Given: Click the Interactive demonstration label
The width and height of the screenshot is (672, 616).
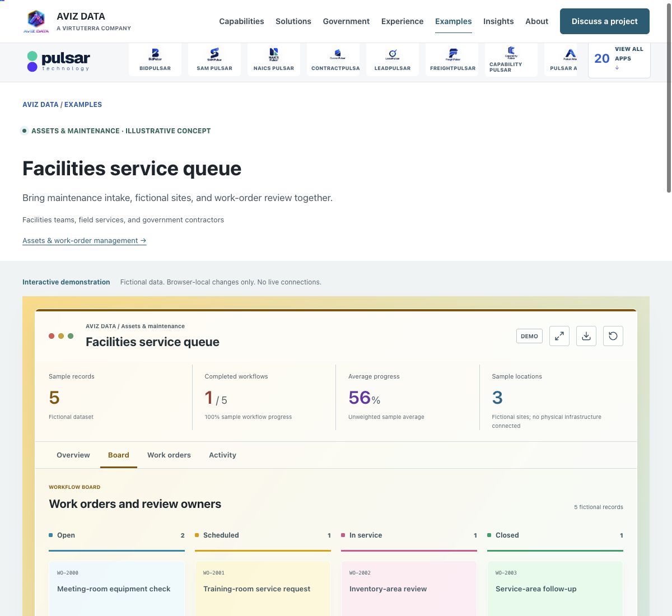Looking at the screenshot, I should [66, 282].
